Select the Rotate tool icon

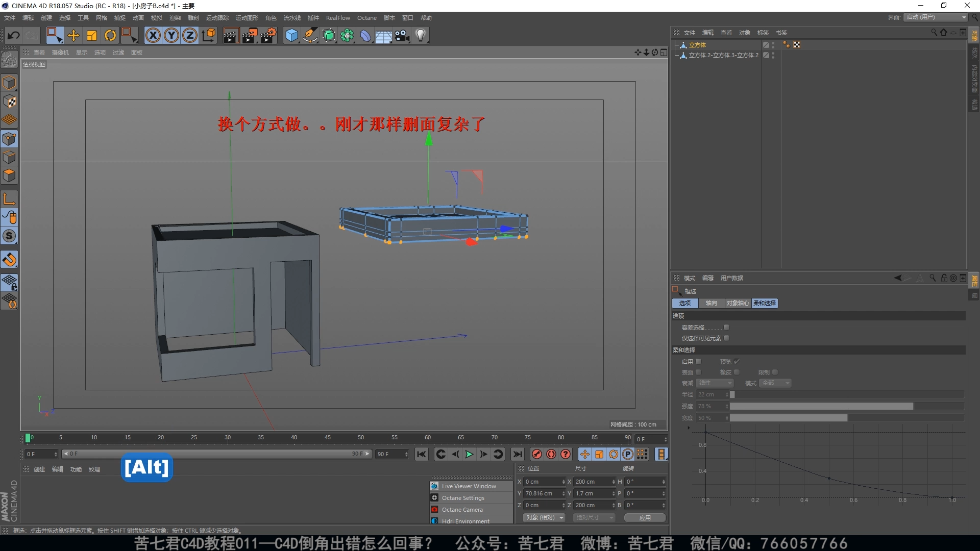[110, 35]
